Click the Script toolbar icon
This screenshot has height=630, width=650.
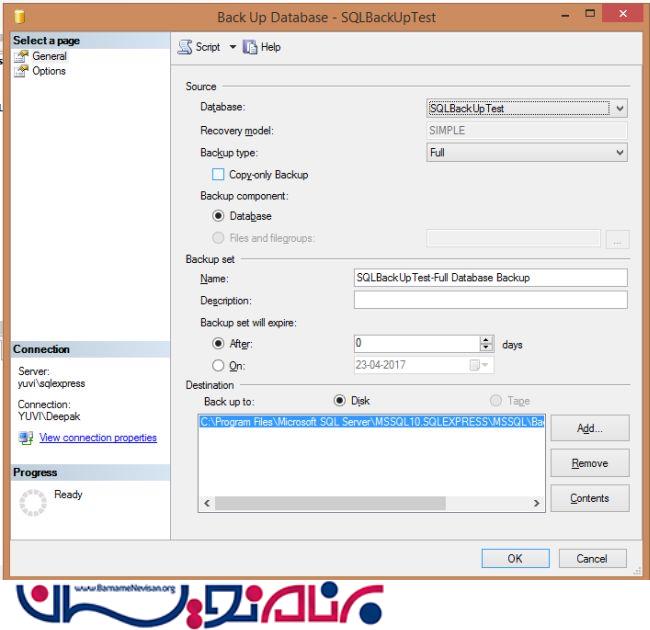[185, 47]
